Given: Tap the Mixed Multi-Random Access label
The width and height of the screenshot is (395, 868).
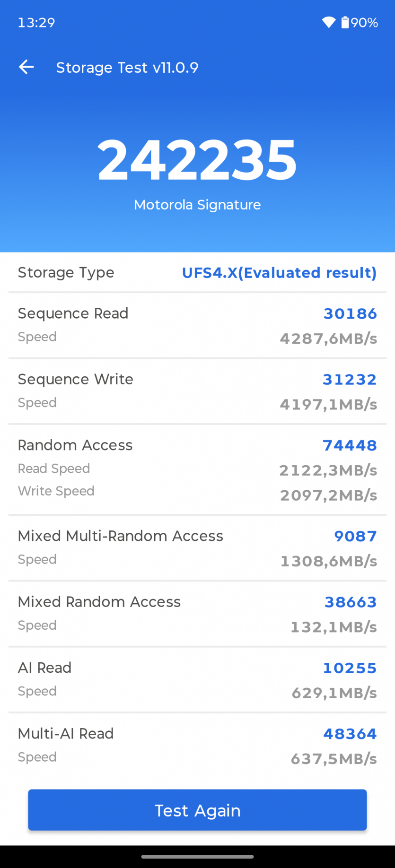Looking at the screenshot, I should [121, 536].
